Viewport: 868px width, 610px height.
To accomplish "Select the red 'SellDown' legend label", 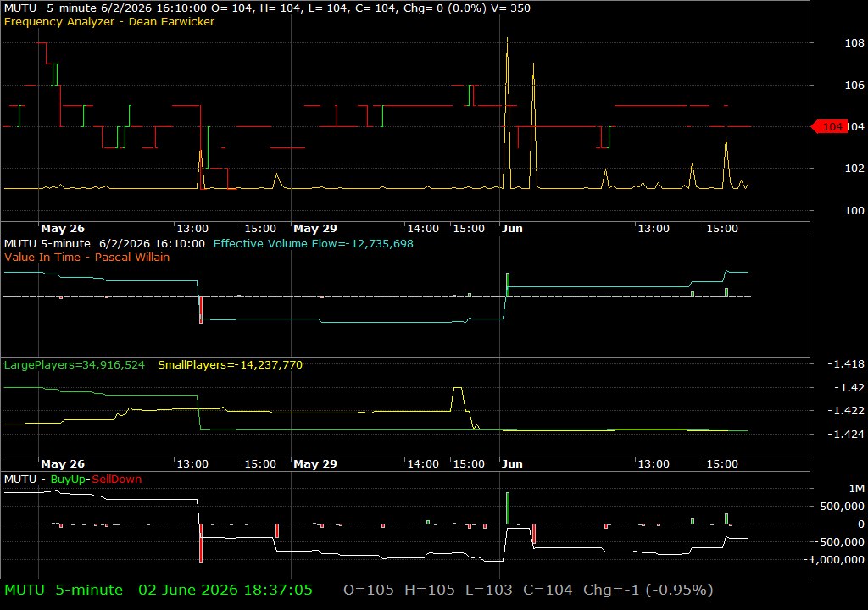I will point(117,479).
